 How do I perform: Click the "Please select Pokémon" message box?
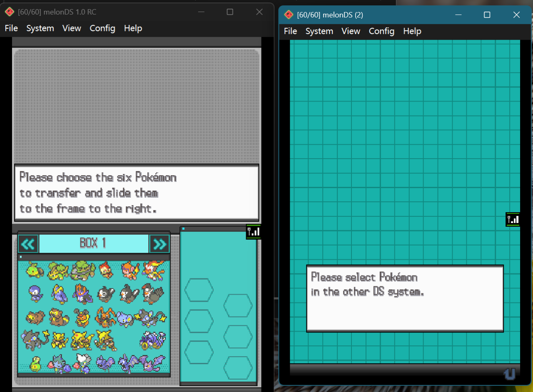(405, 298)
